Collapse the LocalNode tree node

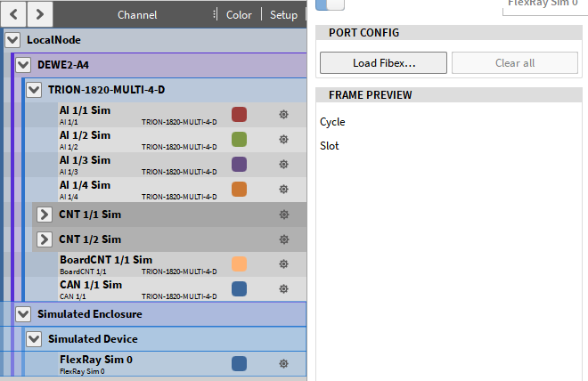coord(12,40)
